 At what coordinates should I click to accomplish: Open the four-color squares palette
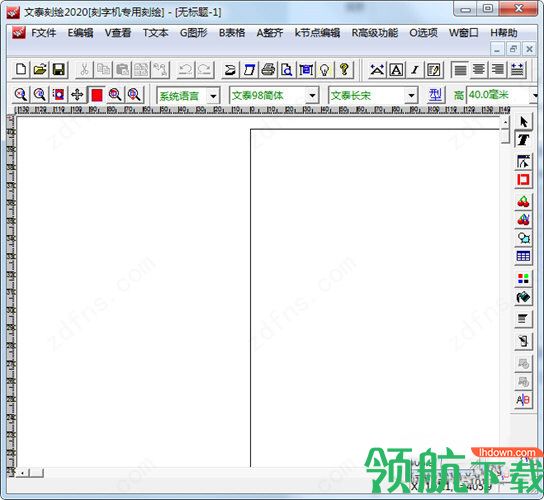[x=523, y=278]
